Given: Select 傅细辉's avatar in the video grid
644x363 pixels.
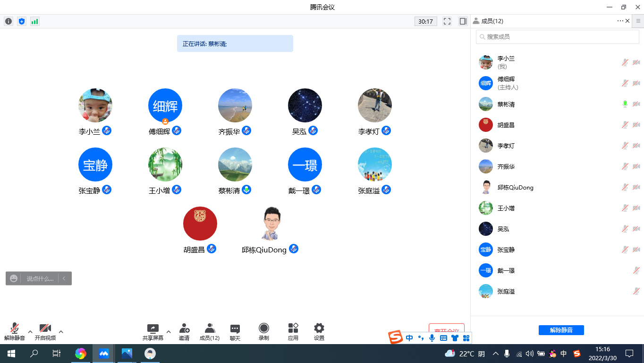Looking at the screenshot, I should pos(165,105).
